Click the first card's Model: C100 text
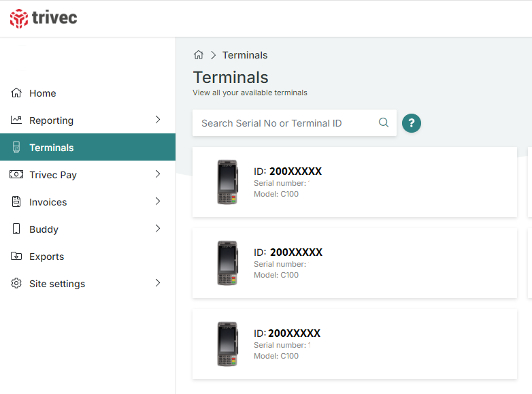 coord(276,194)
